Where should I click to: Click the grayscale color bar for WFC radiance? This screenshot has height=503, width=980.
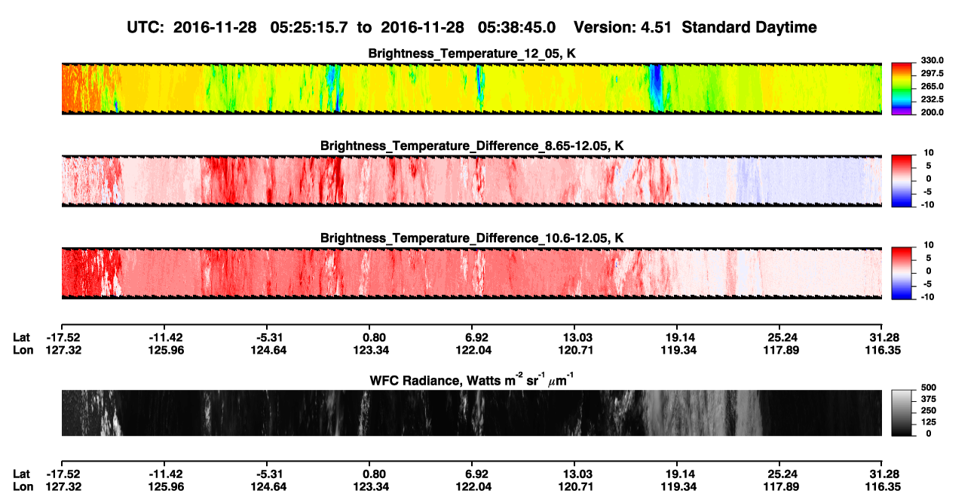902,413
